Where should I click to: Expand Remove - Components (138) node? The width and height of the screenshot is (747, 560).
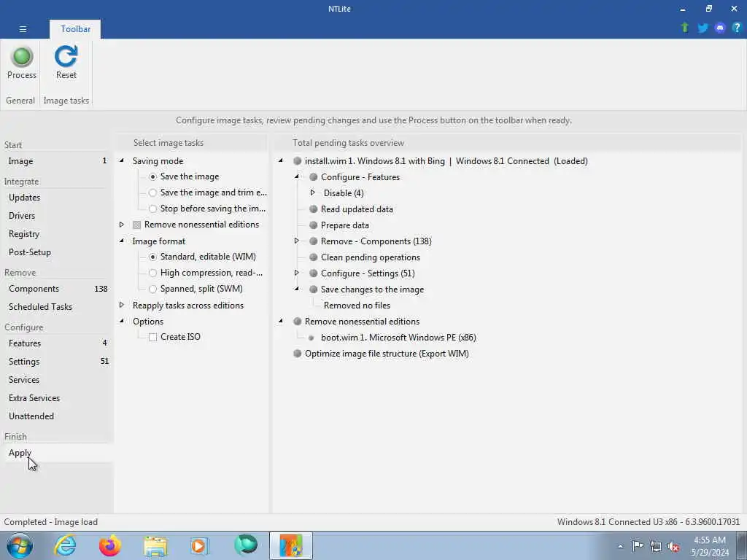pyautogui.click(x=296, y=241)
